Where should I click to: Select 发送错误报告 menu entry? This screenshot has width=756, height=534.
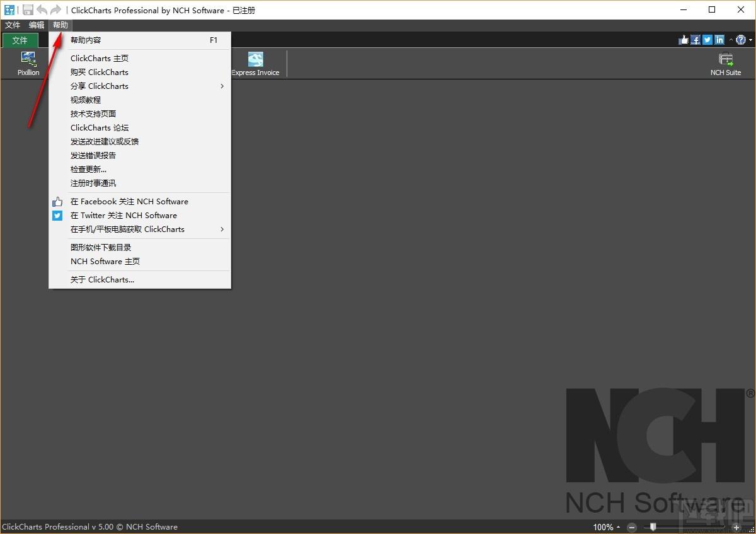pyautogui.click(x=140, y=156)
